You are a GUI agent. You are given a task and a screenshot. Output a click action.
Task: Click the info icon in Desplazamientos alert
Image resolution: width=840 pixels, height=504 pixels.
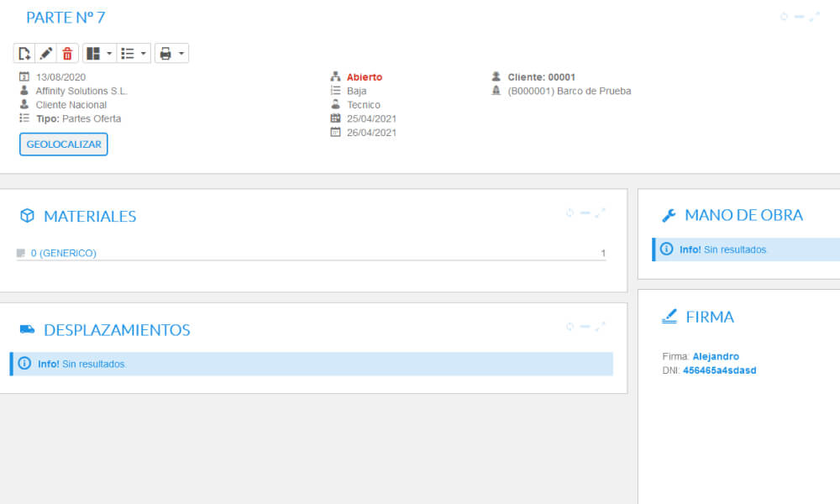click(24, 364)
